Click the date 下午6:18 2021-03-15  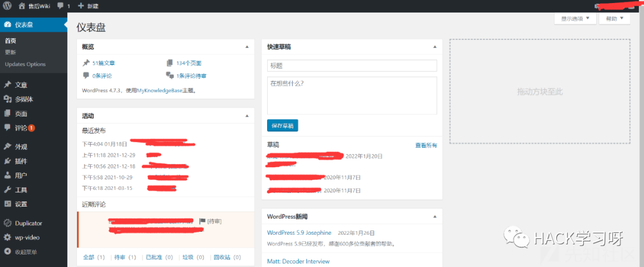coord(107,188)
